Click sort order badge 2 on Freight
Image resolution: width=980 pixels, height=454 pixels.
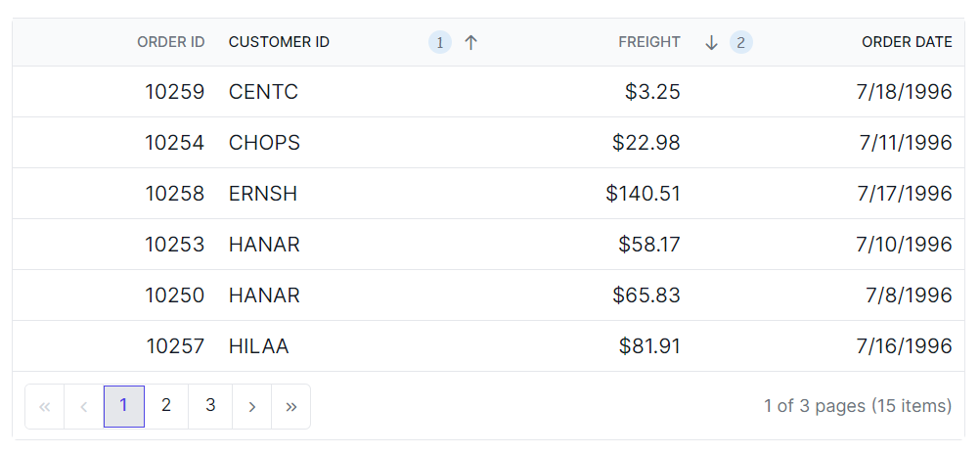point(741,42)
